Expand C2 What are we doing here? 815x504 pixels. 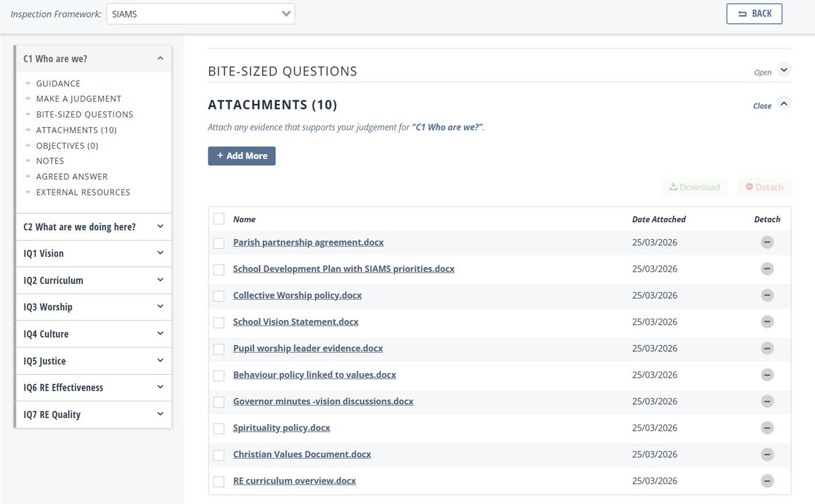(93, 227)
